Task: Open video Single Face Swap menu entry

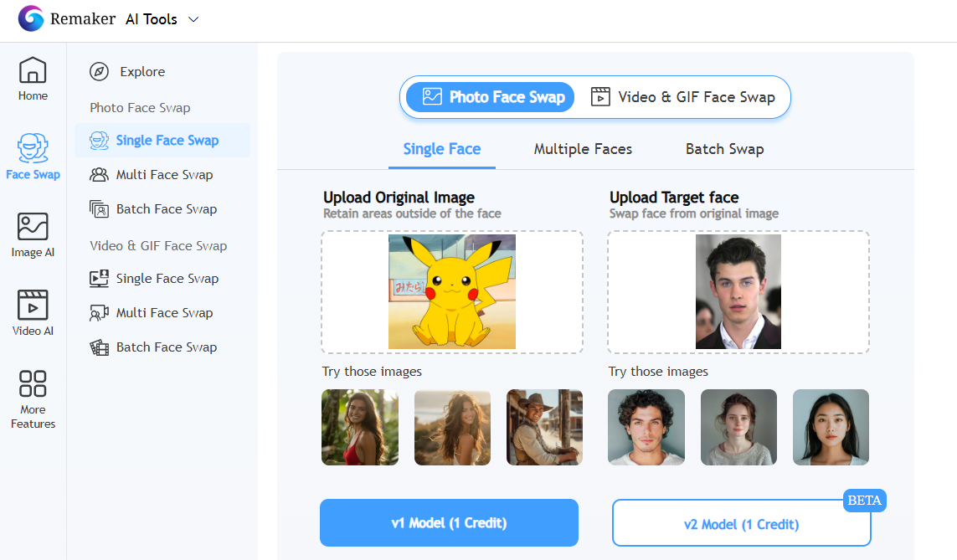Action: click(162, 278)
